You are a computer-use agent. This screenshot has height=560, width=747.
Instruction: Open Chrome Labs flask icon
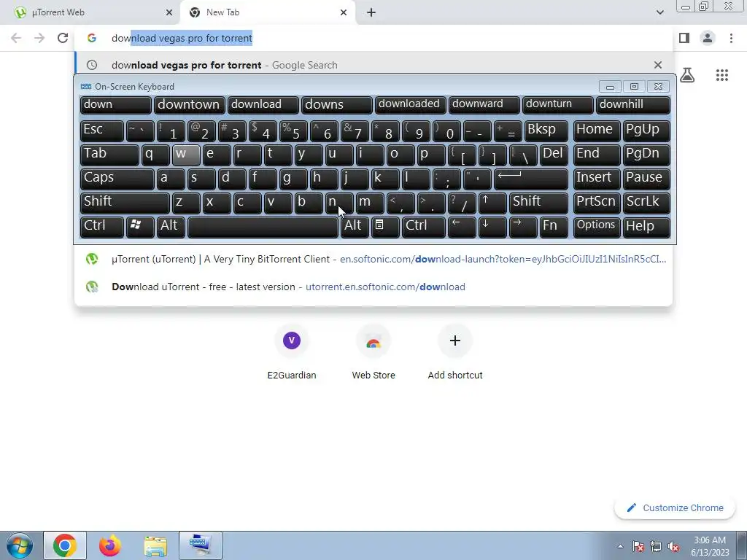(x=687, y=75)
